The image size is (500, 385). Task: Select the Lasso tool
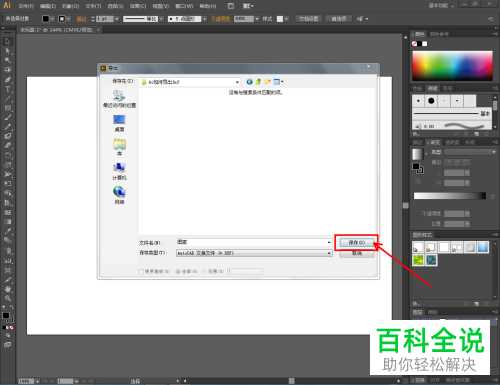pos(7,70)
